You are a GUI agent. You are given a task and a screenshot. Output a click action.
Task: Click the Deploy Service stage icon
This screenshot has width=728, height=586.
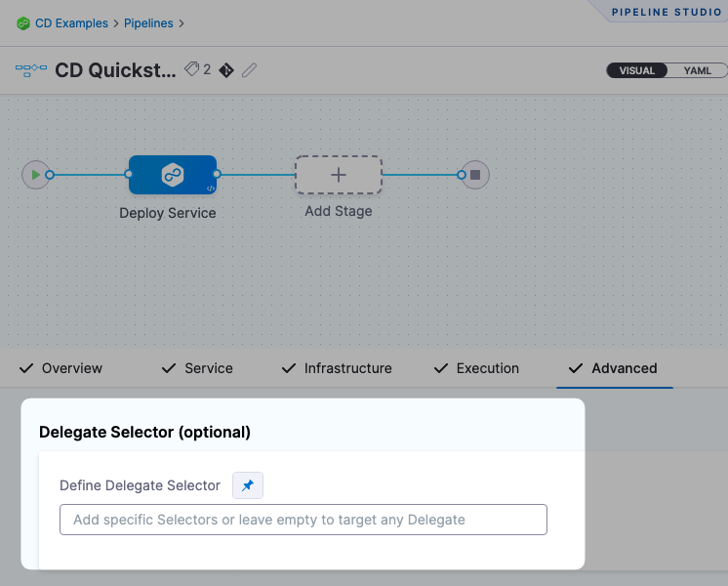173,176
